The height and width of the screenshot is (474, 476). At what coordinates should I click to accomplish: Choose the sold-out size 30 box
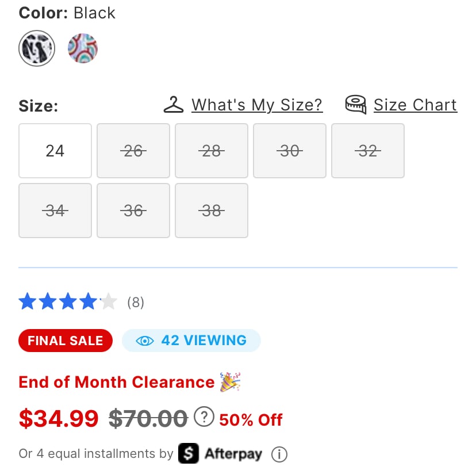[290, 151]
